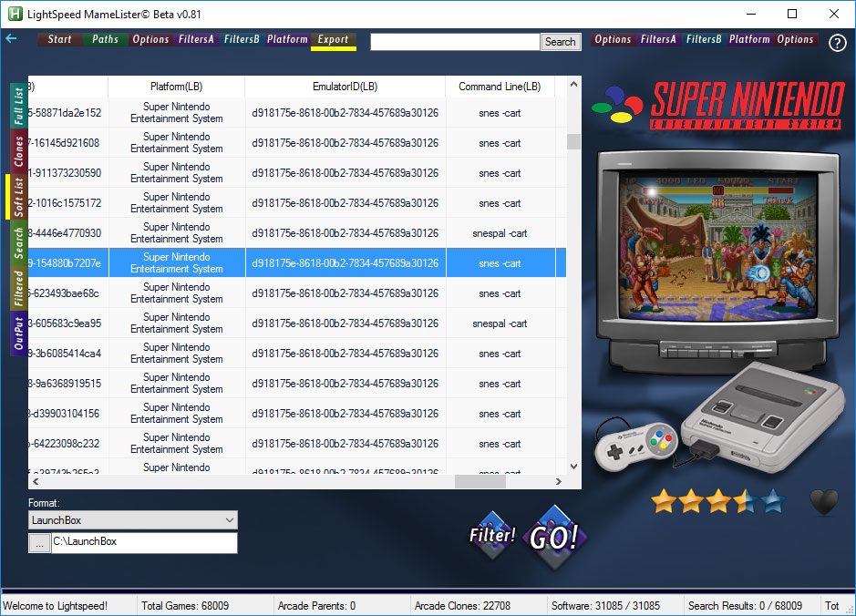Switch to the OutPut side tab
856x616 pixels.
(x=18, y=334)
